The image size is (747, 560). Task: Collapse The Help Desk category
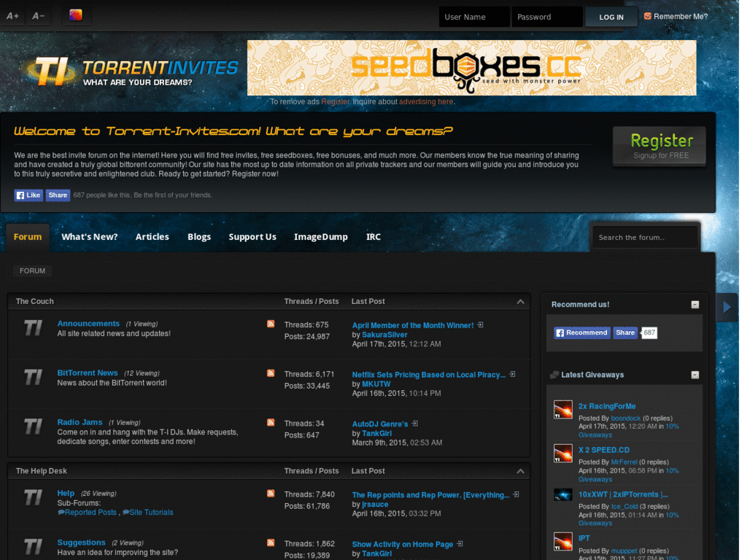point(520,471)
